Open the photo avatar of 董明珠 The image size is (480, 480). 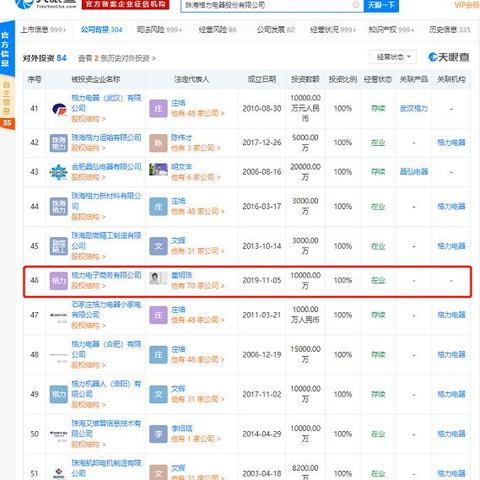point(158,278)
